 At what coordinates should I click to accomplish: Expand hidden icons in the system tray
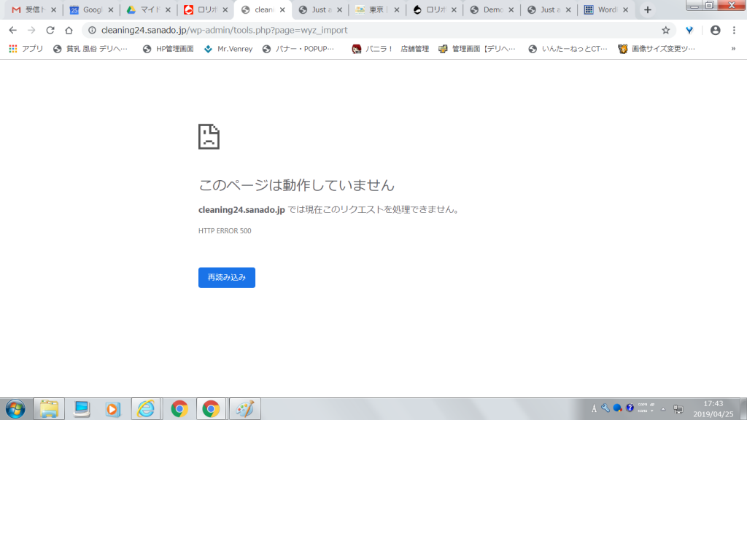663,408
